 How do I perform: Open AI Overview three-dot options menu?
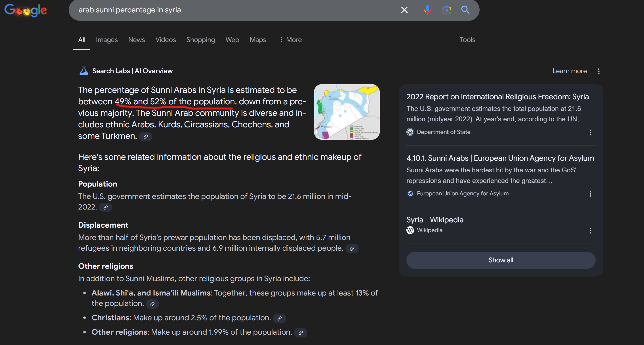[x=598, y=71]
